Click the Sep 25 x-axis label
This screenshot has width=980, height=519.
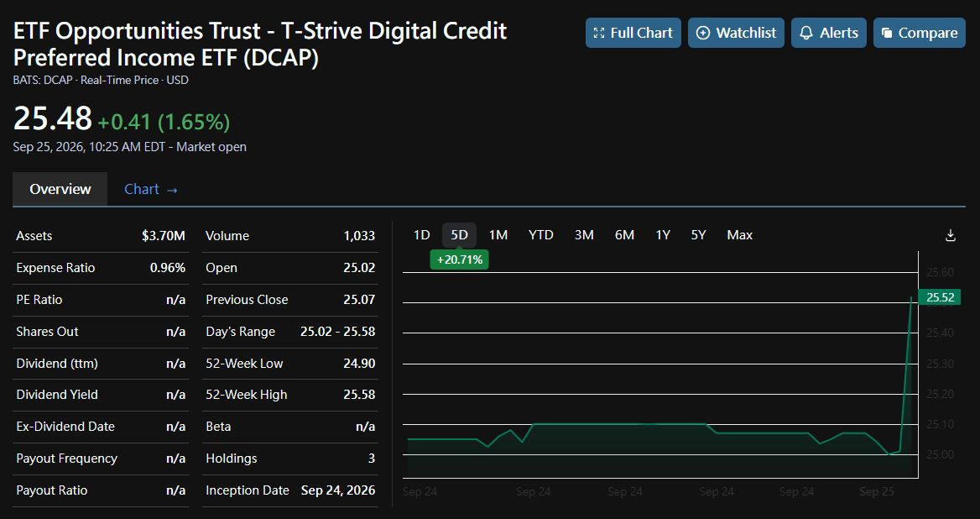pos(877,491)
